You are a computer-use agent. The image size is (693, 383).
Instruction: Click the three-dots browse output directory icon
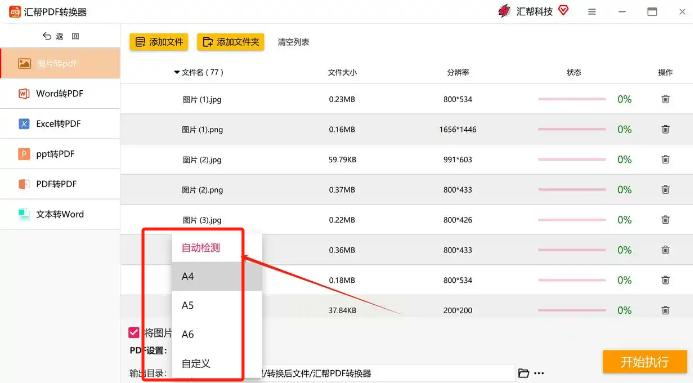(539, 373)
